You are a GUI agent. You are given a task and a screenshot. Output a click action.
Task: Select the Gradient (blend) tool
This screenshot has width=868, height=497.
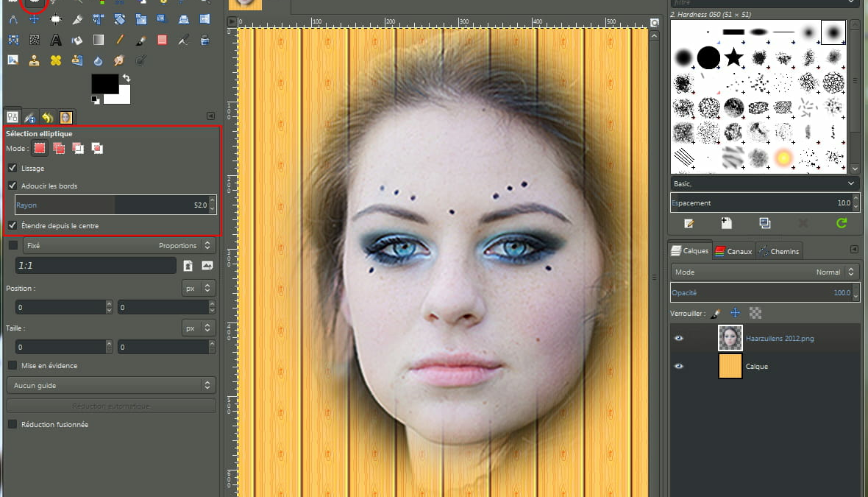coord(99,40)
